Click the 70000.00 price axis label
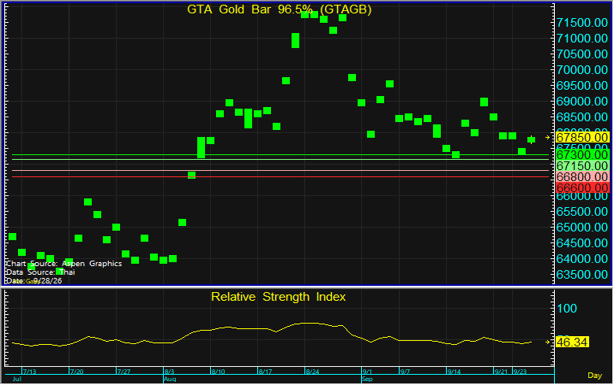Screen dimensions: 614x385 point(582,70)
